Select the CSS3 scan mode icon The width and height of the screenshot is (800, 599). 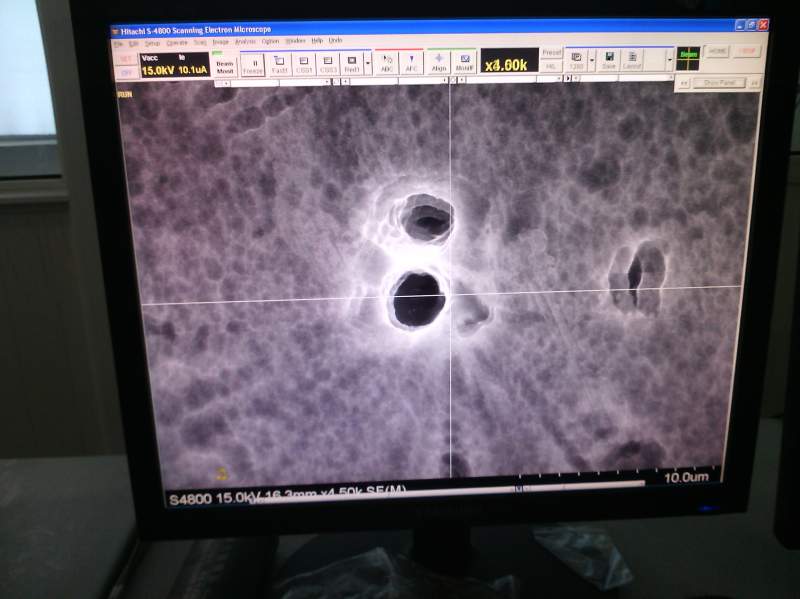tap(328, 65)
